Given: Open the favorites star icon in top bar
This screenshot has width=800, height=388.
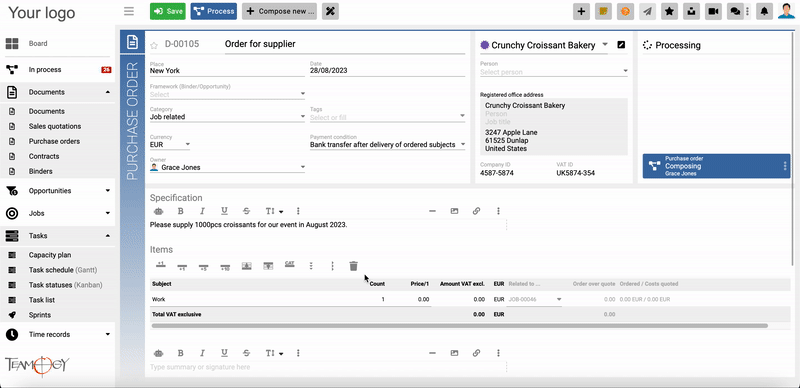Looking at the screenshot, I should click(x=669, y=11).
